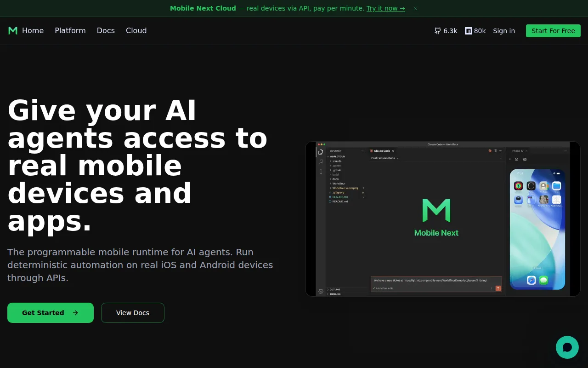Tap the Safari icon in the iPhone dock

pyautogui.click(x=531, y=280)
